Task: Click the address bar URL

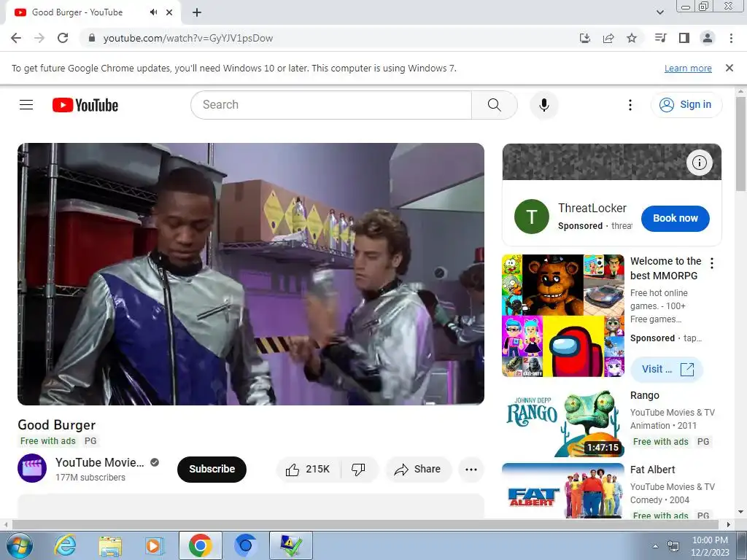Action: (187, 38)
